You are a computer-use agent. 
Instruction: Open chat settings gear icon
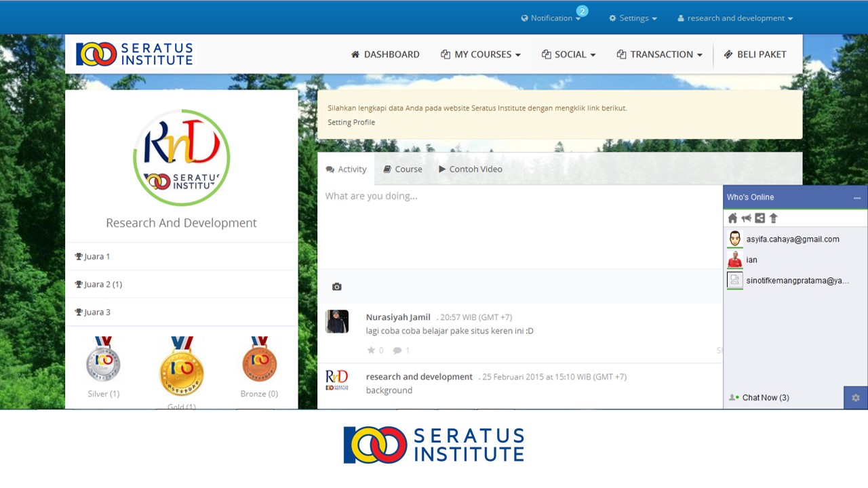pyautogui.click(x=856, y=398)
